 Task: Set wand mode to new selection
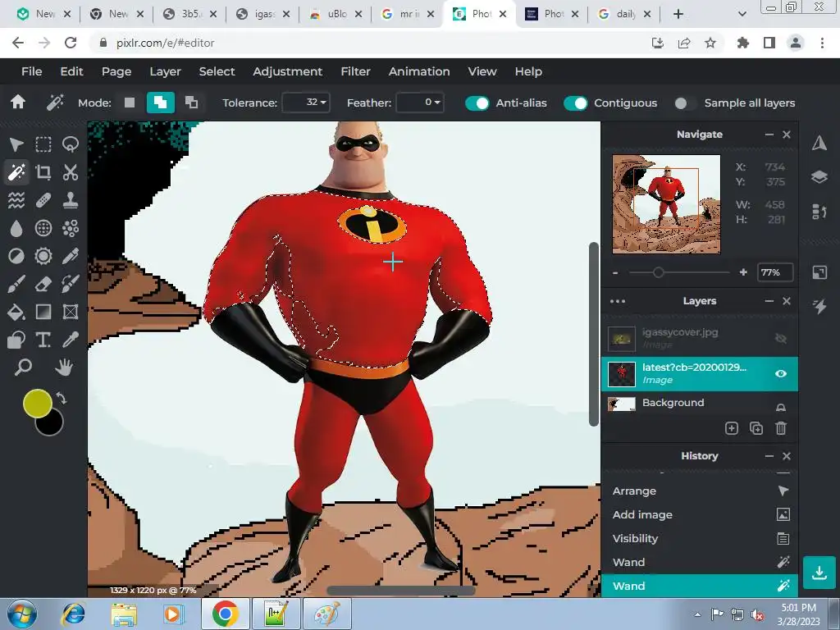[130, 103]
